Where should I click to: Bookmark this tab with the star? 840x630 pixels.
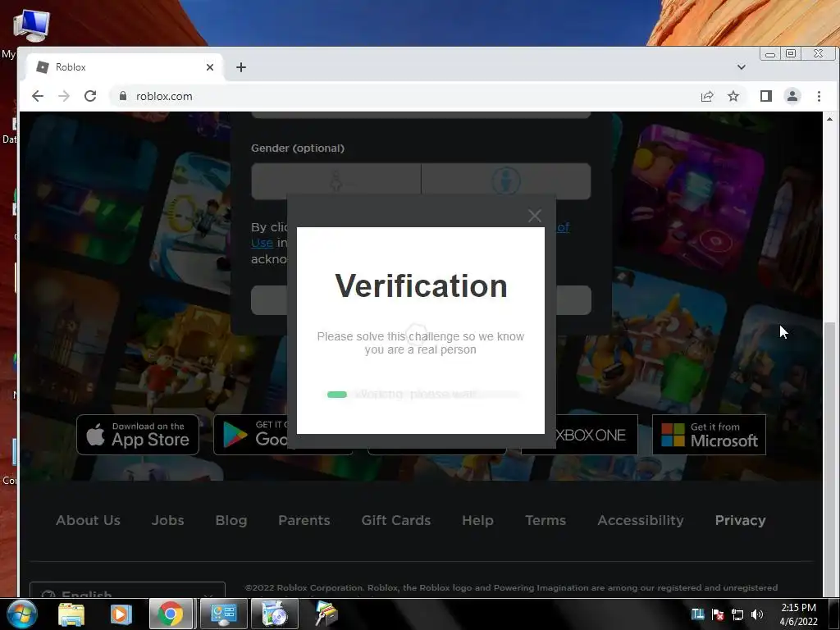tap(733, 96)
